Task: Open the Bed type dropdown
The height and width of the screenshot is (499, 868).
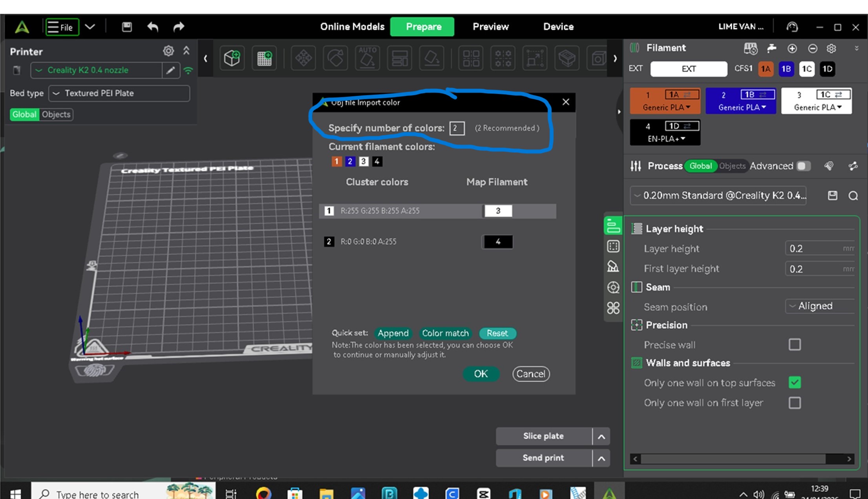Action: click(x=119, y=94)
